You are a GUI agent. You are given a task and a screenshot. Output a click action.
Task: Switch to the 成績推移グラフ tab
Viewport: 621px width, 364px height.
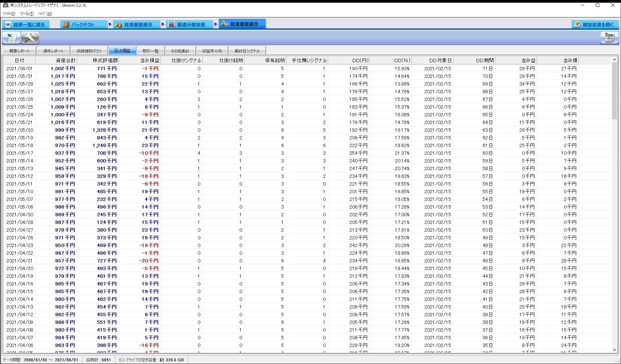tap(89, 51)
